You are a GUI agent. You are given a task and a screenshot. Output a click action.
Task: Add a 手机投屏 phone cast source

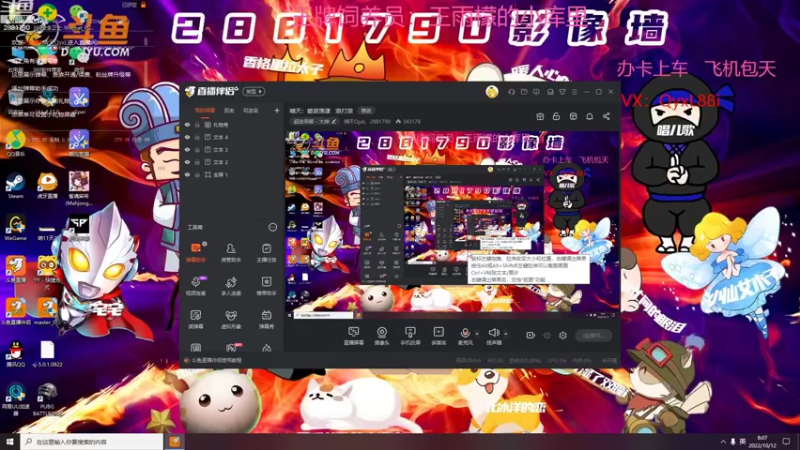tap(410, 336)
